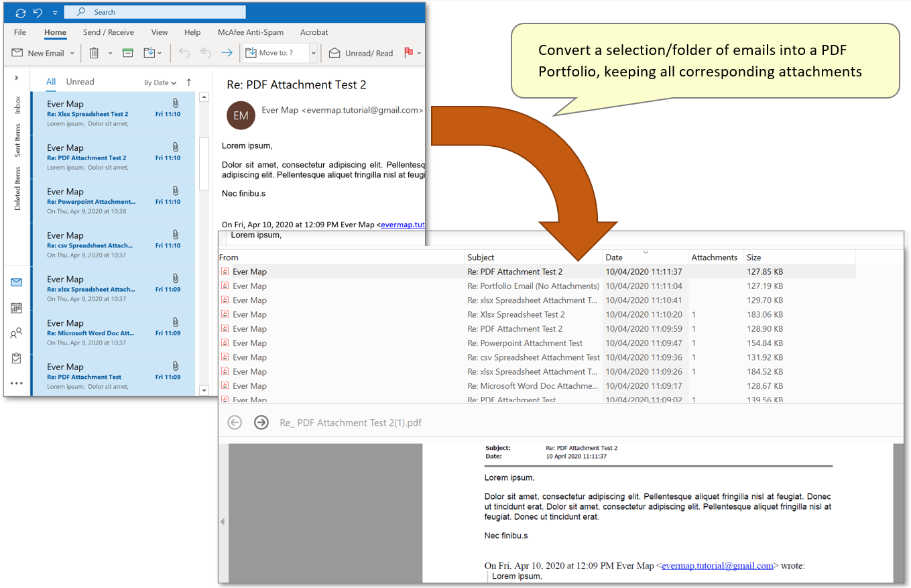911x588 pixels.
Task: Toggle the Follow Up flag on the message
Action: 408,52
